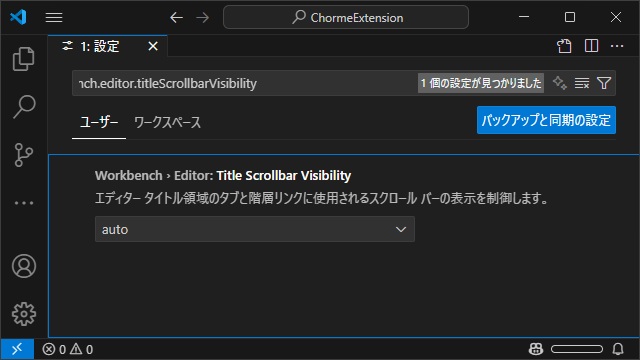Open settings JSON file icon
This screenshot has width=640, height=360.
(564, 46)
